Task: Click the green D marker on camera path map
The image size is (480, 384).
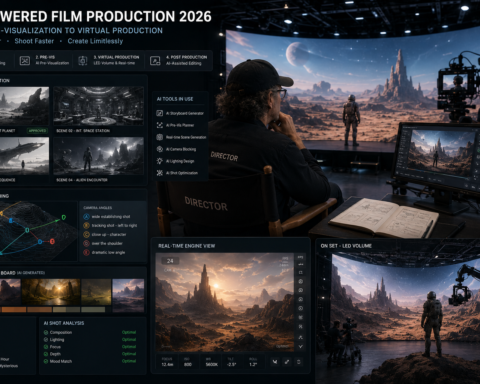Action: 64,218
